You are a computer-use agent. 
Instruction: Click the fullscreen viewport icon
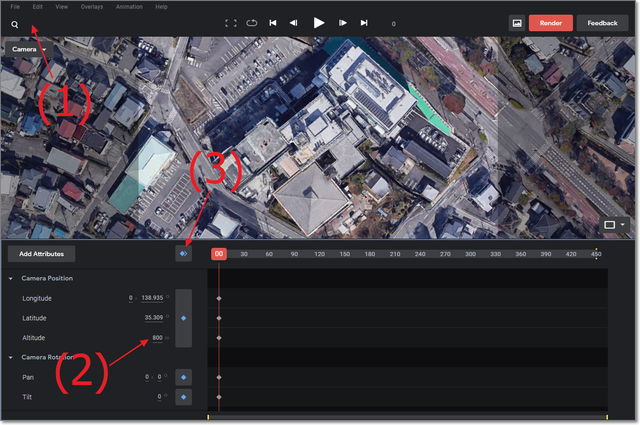tap(230, 23)
